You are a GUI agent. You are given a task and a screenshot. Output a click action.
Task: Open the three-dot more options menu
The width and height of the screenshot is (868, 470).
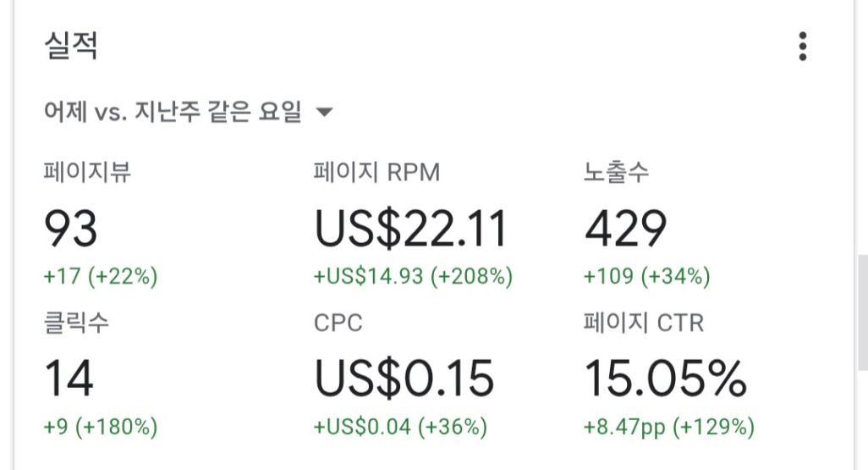802,47
